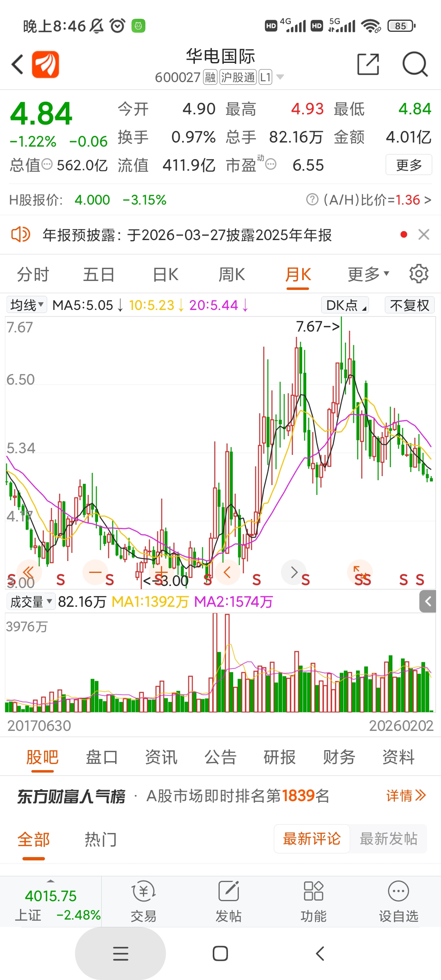This screenshot has height=980, width=441.
Task: Open 不复权 adjustment selector
Action: coord(410,305)
